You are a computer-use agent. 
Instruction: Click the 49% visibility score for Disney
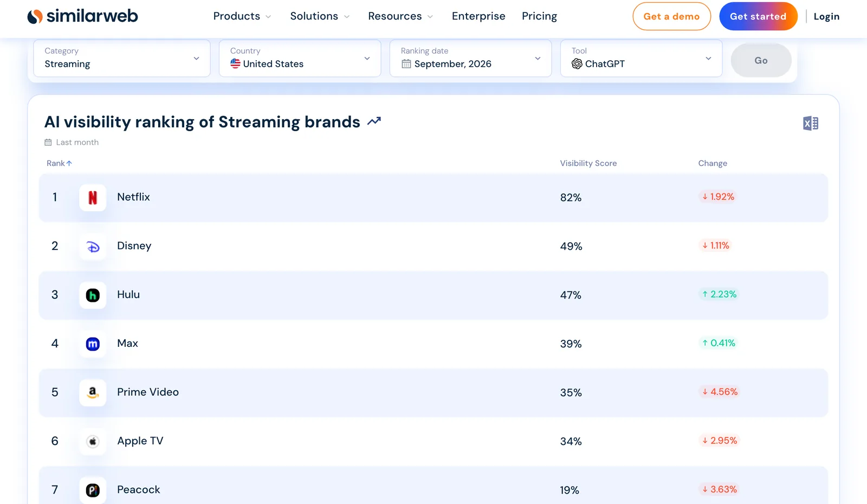(571, 247)
